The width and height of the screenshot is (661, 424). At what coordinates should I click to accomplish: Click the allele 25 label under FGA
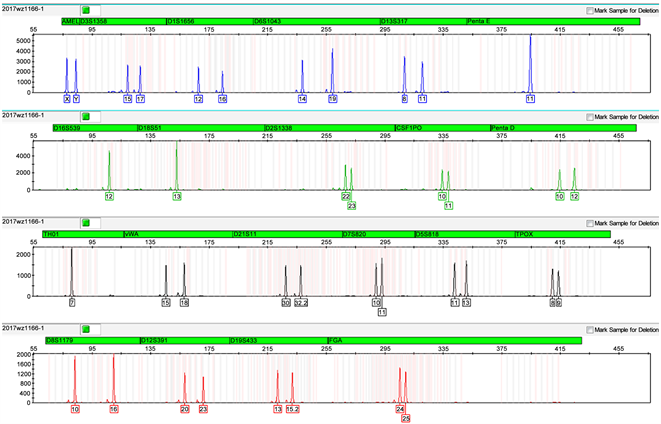pos(405,419)
